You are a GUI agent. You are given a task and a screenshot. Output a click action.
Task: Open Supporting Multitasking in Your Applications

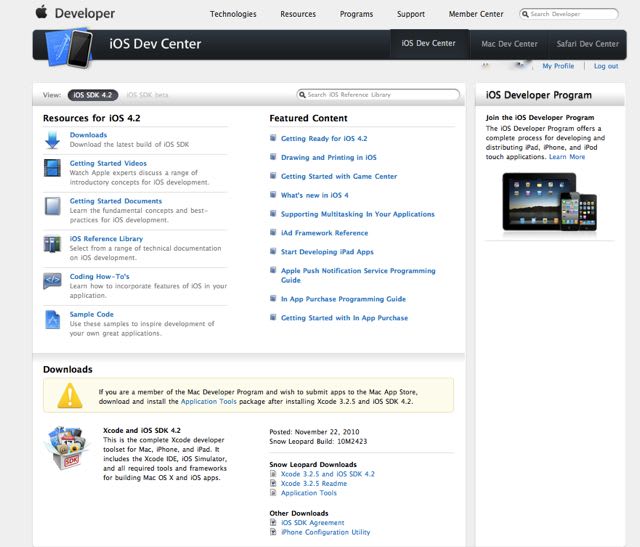(x=358, y=214)
